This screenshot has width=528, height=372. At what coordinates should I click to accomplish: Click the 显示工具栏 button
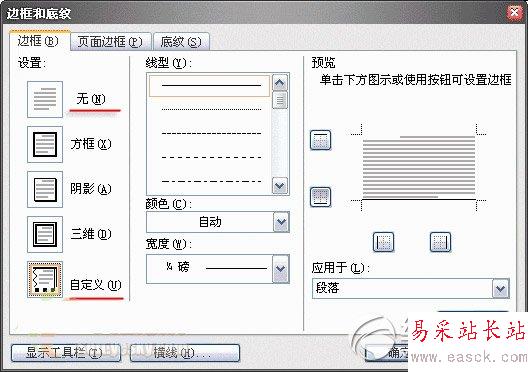tap(66, 353)
